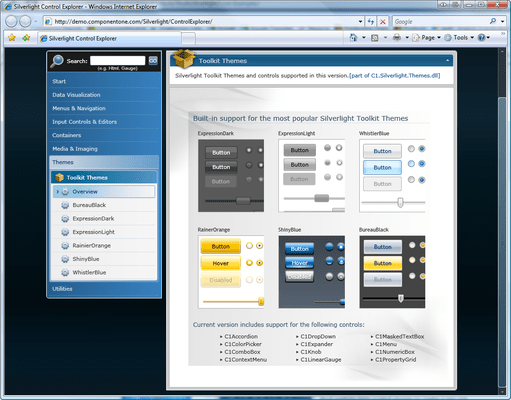Collapse the Toolkit Themes panel header arrow
The width and height of the screenshot is (511, 400).
coord(447,61)
